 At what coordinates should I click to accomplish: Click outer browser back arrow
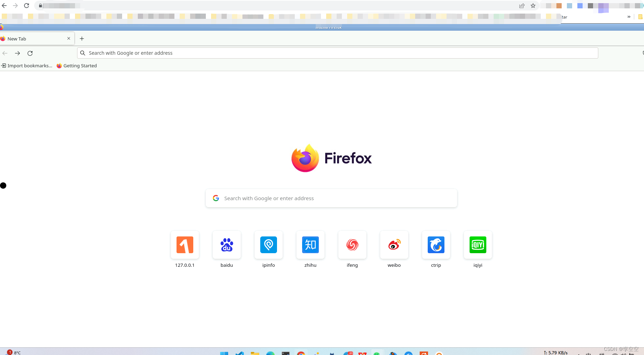tap(5, 6)
